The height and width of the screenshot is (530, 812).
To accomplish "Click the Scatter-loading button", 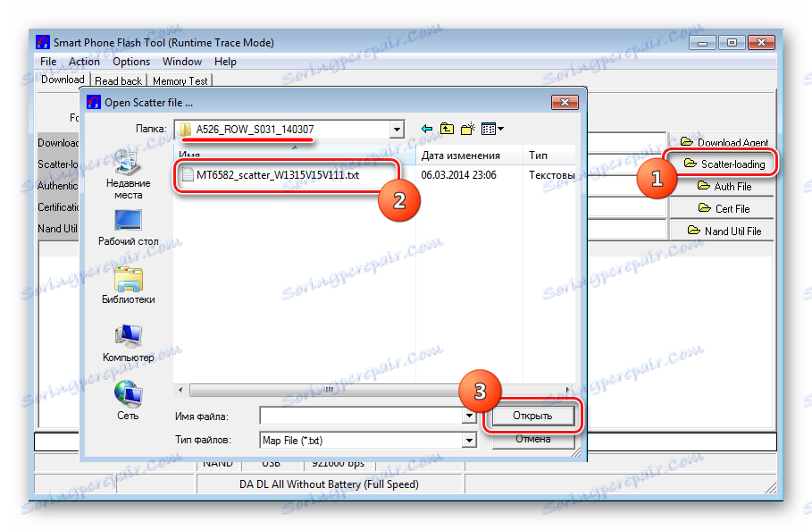I will click(724, 164).
